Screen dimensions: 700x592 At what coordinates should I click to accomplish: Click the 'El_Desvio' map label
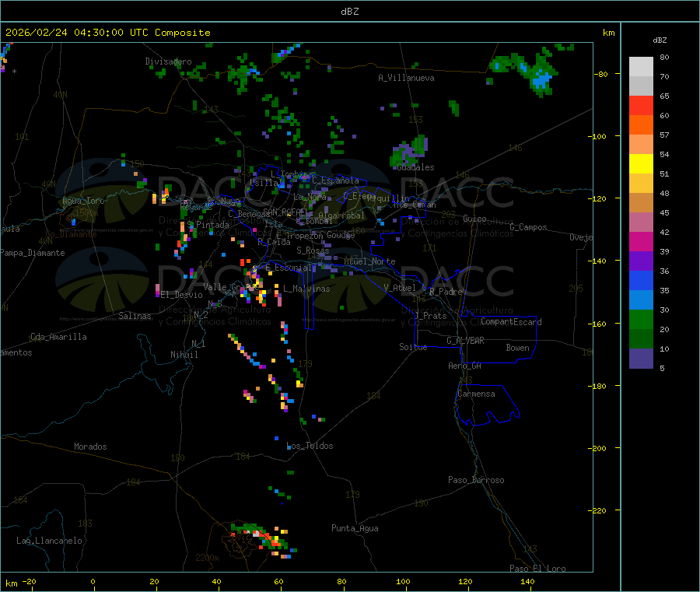tap(182, 295)
